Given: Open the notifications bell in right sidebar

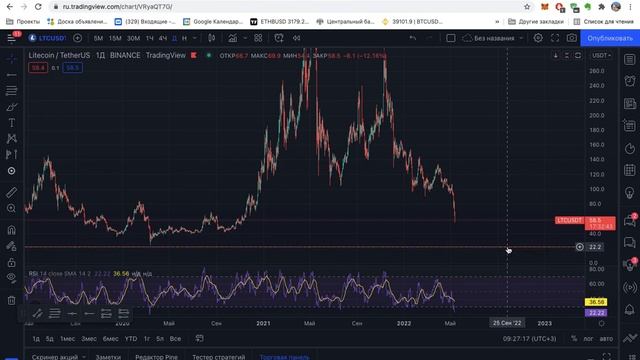Looking at the screenshot, I should click(x=629, y=309).
